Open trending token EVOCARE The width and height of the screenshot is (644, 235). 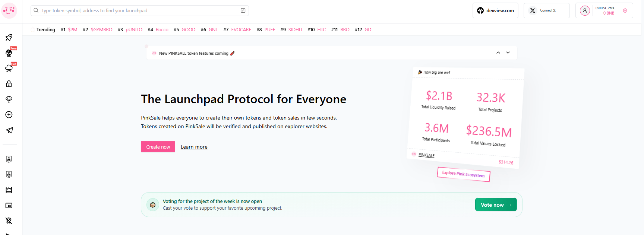[x=241, y=30]
